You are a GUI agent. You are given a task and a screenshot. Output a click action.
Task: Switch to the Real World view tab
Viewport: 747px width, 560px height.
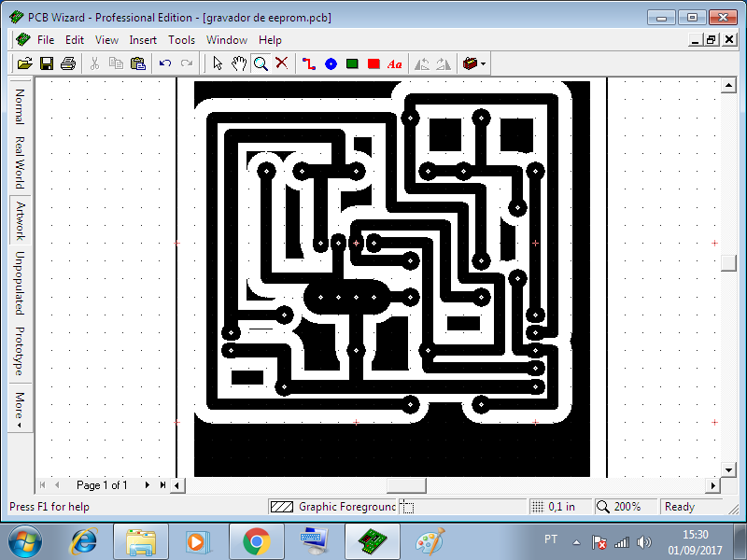coord(20,162)
